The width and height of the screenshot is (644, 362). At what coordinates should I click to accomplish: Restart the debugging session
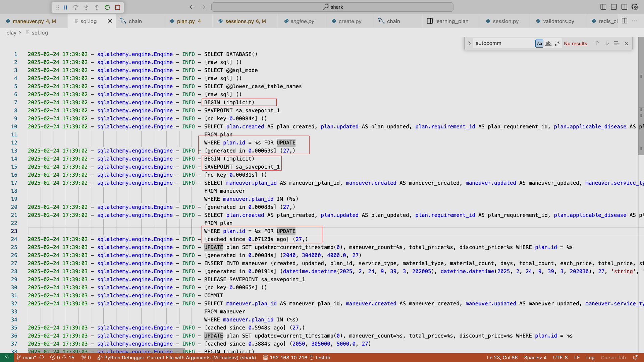click(107, 7)
